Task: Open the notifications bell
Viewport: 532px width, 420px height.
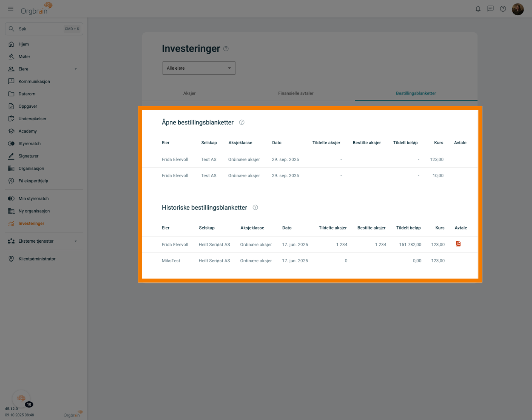Action: [478, 9]
